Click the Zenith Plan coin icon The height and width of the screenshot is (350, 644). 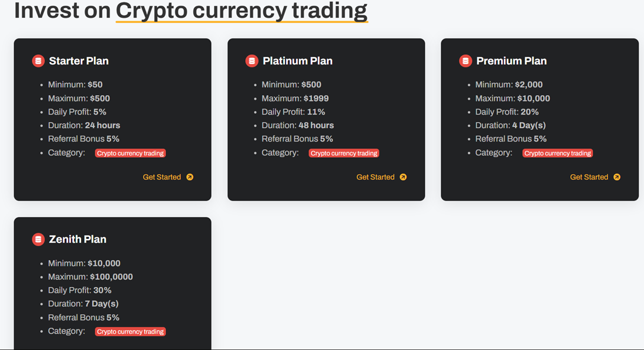click(38, 239)
